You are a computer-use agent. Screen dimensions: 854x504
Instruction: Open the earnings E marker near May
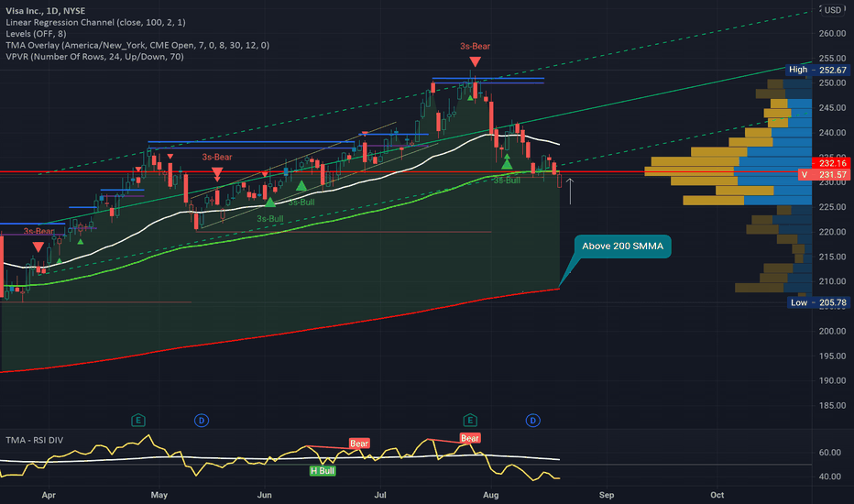137,420
